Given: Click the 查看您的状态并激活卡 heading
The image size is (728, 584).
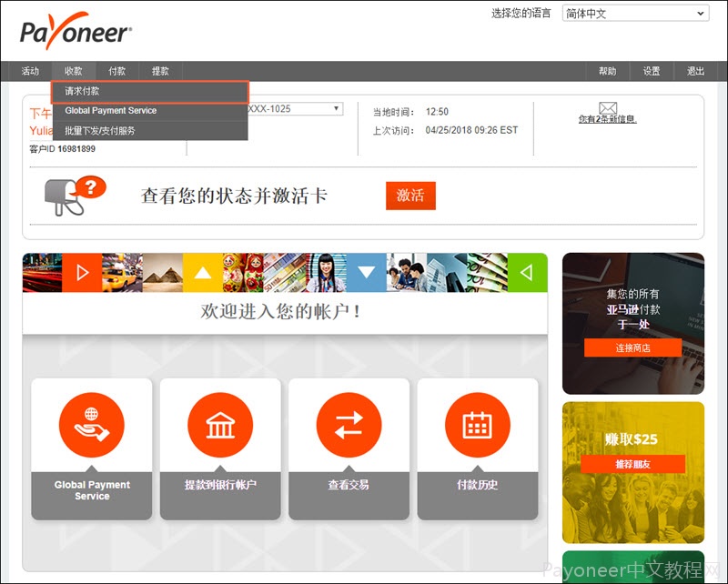Looking at the screenshot, I should tap(235, 196).
